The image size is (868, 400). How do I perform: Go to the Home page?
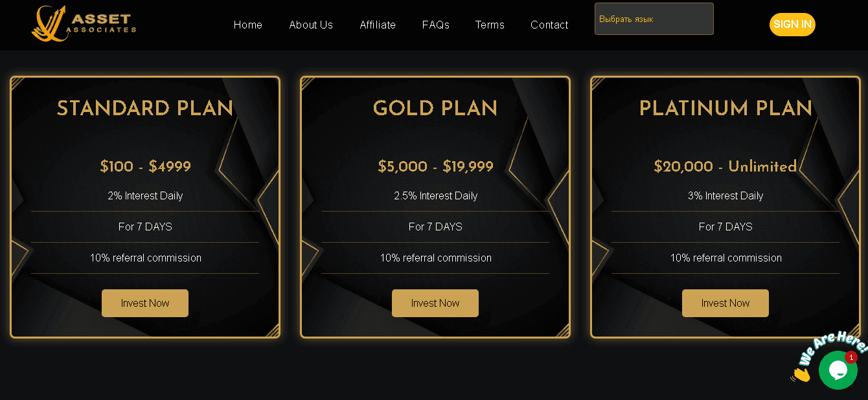point(248,25)
